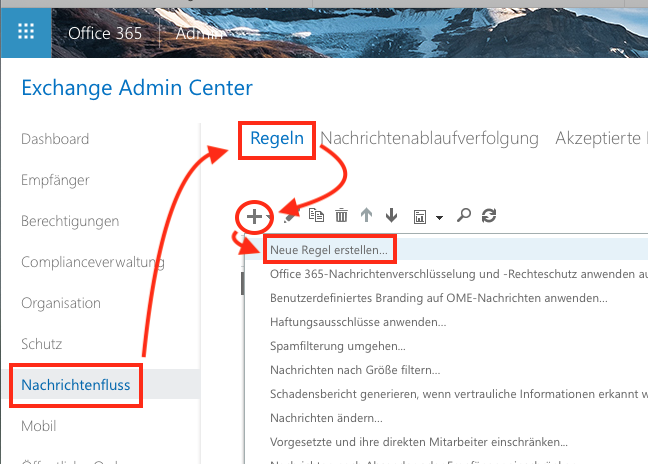
Task: Expand dropdown arrow next to report icon
Action: pos(439,217)
